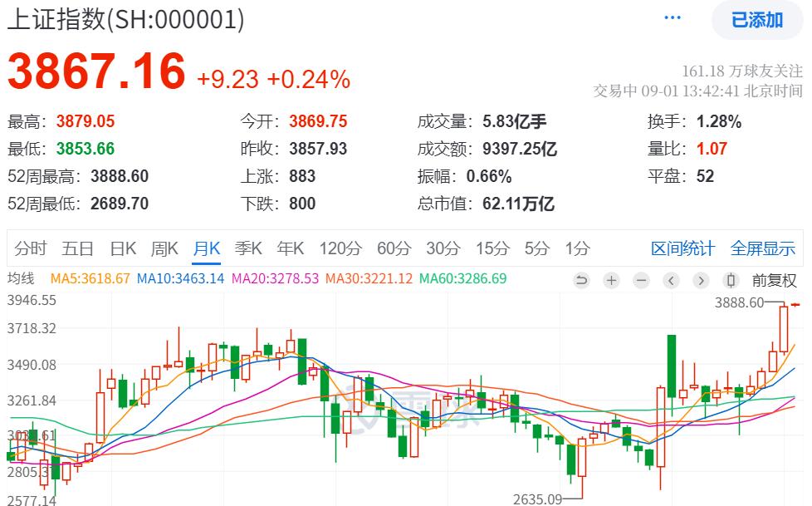Viewport: 812px width, 506px height.
Task: Open 全屏显示 full screen view
Action: [x=765, y=248]
